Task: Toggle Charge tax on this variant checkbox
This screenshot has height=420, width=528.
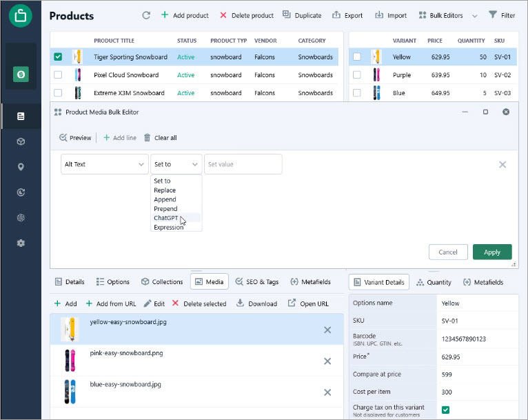Action: [445, 410]
